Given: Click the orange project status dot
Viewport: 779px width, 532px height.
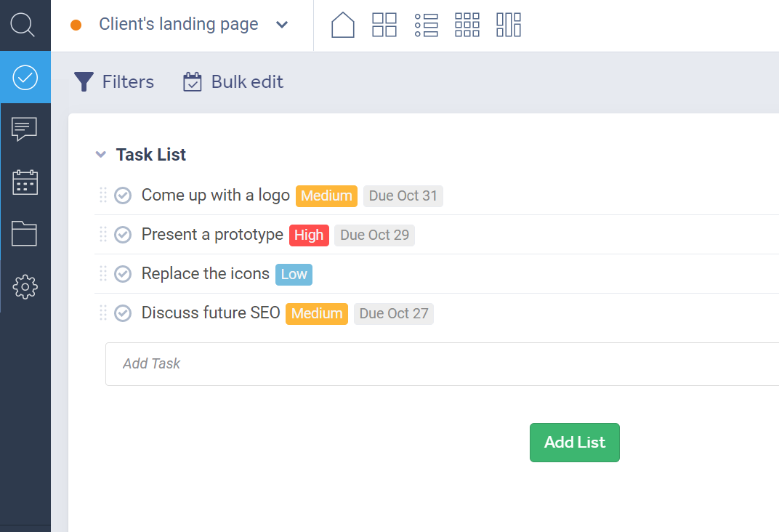Looking at the screenshot, I should (x=76, y=24).
